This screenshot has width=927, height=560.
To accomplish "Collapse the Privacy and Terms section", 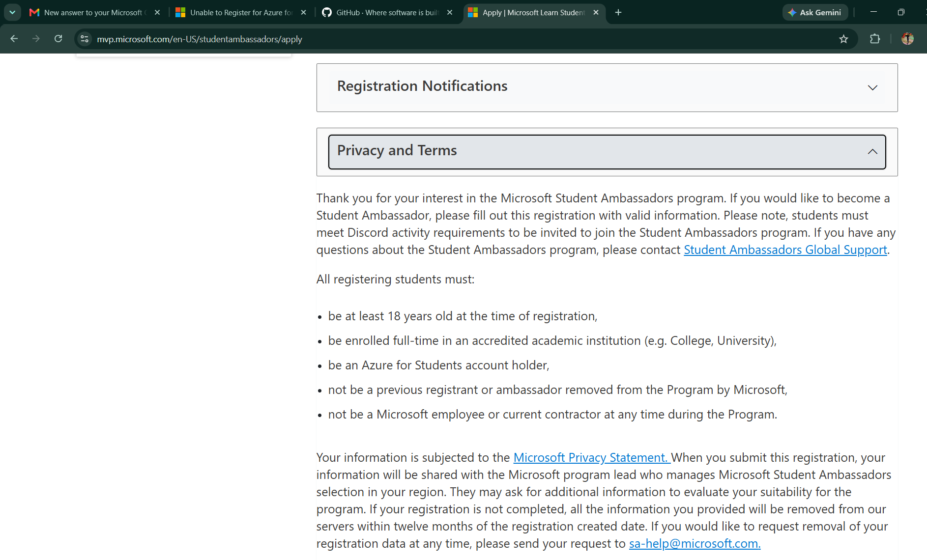I will point(607,152).
